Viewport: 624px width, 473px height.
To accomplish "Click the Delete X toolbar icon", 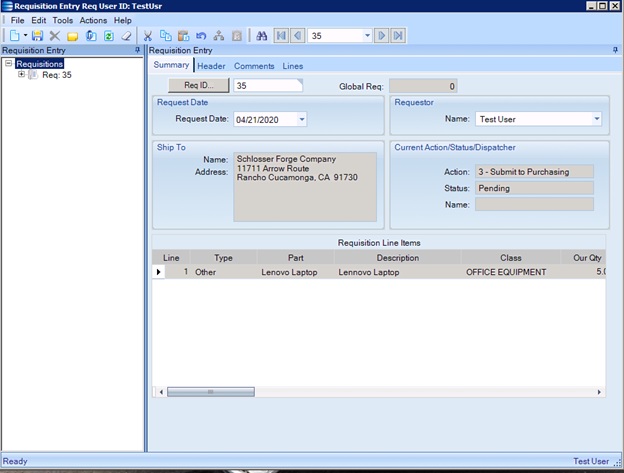I will [x=55, y=36].
